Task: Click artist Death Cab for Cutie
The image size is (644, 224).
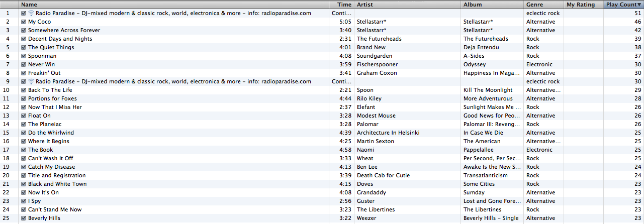Action: tap(383, 176)
